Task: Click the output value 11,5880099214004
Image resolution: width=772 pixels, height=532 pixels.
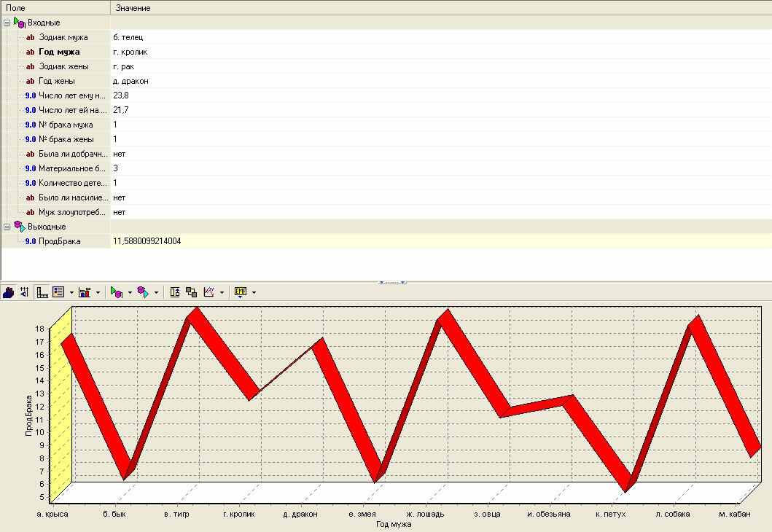Action: pyautogui.click(x=147, y=241)
